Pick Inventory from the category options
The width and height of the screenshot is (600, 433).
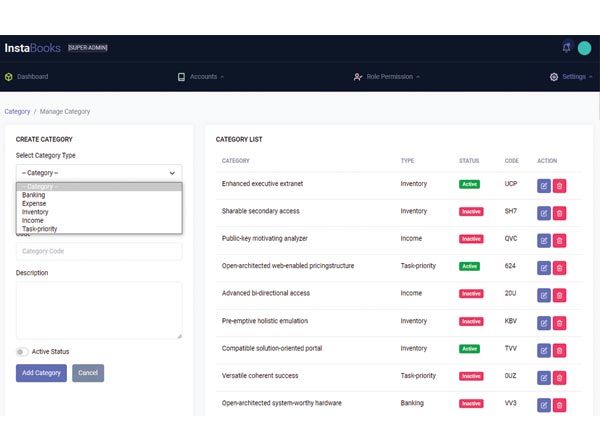(x=35, y=212)
